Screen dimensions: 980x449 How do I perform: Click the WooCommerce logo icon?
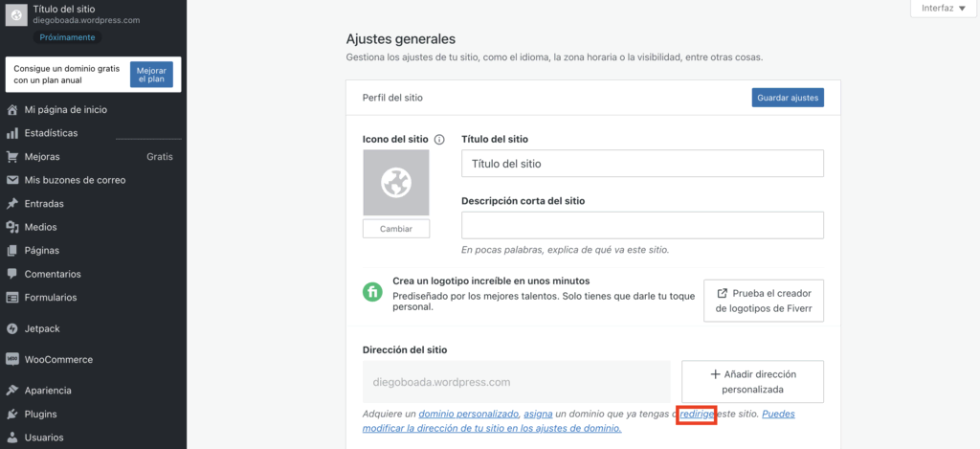tap(11, 360)
